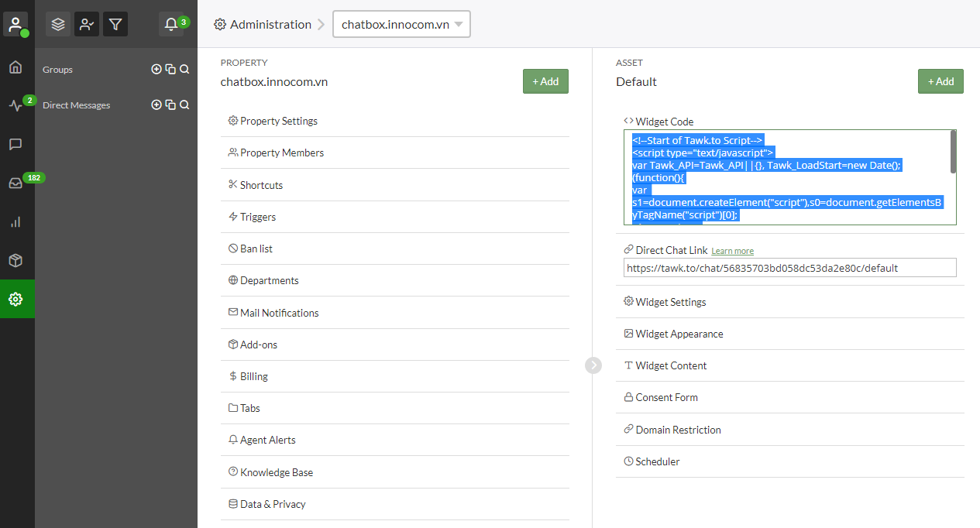
Task: Open Property Settings
Action: click(395, 121)
